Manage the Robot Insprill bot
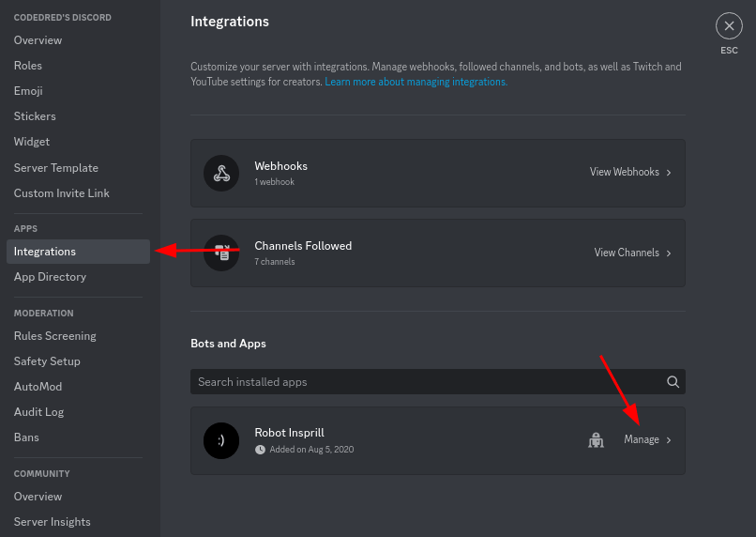756x537 pixels. (x=647, y=439)
